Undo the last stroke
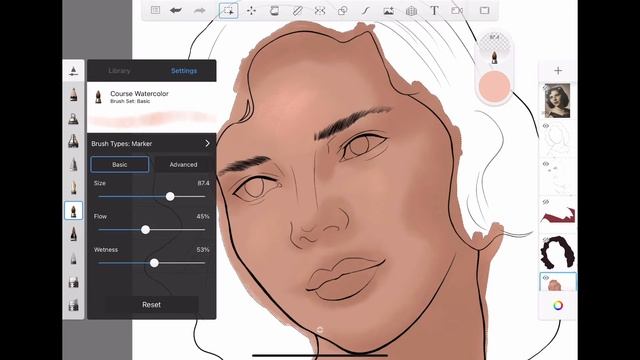640x360 pixels. pyautogui.click(x=176, y=10)
